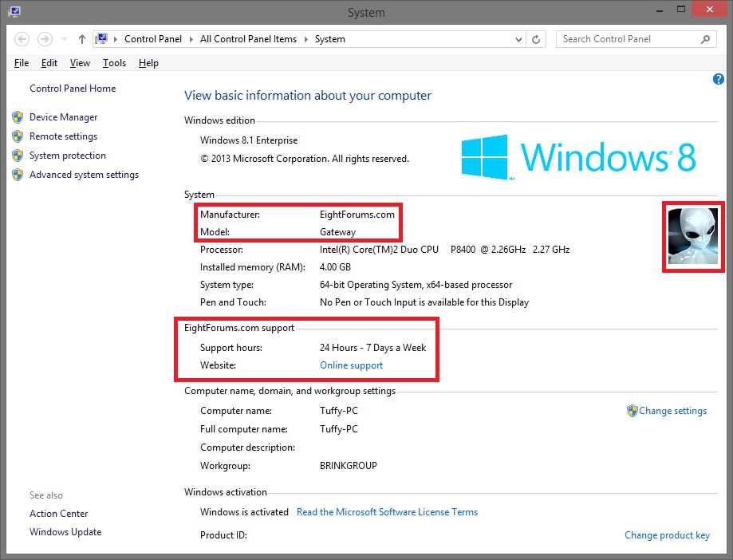Expand chevron before Control Panel breadcrumb
The width and height of the screenshot is (733, 560).
click(116, 39)
